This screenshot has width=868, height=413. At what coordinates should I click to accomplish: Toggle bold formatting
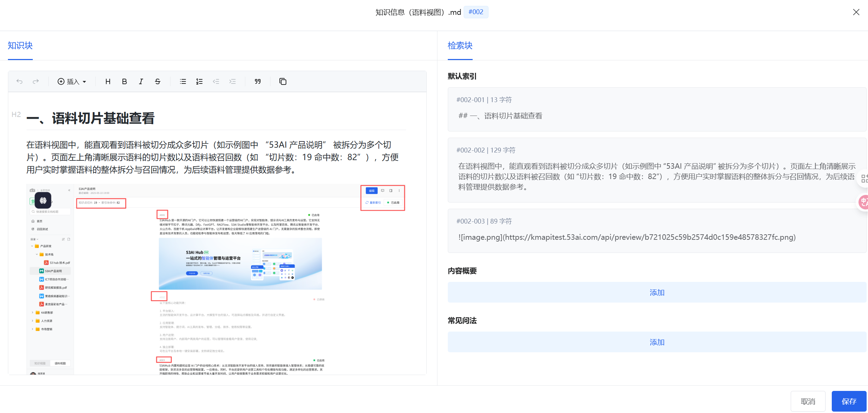[125, 81]
